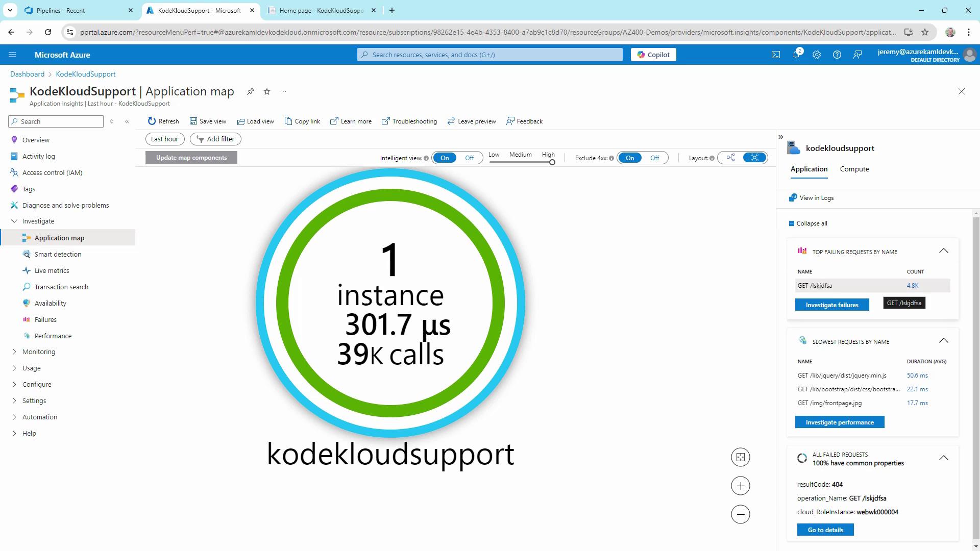Turn Intelligent view Off
The height and width of the screenshot is (551, 980).
(x=469, y=158)
